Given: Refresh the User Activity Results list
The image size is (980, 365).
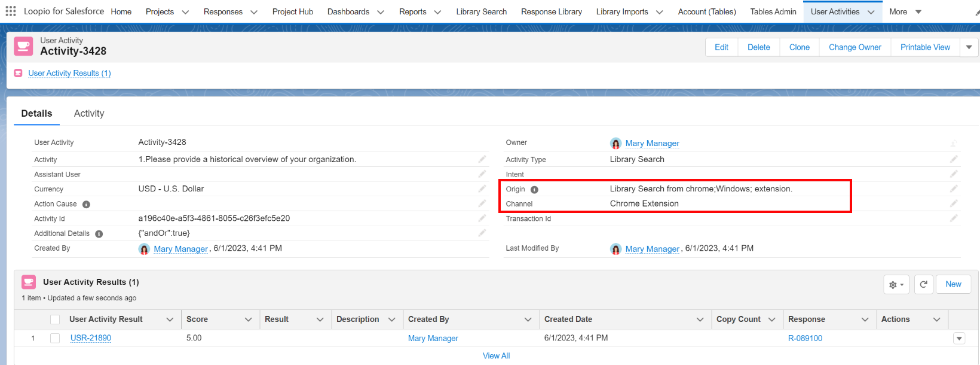Looking at the screenshot, I should tap(923, 285).
